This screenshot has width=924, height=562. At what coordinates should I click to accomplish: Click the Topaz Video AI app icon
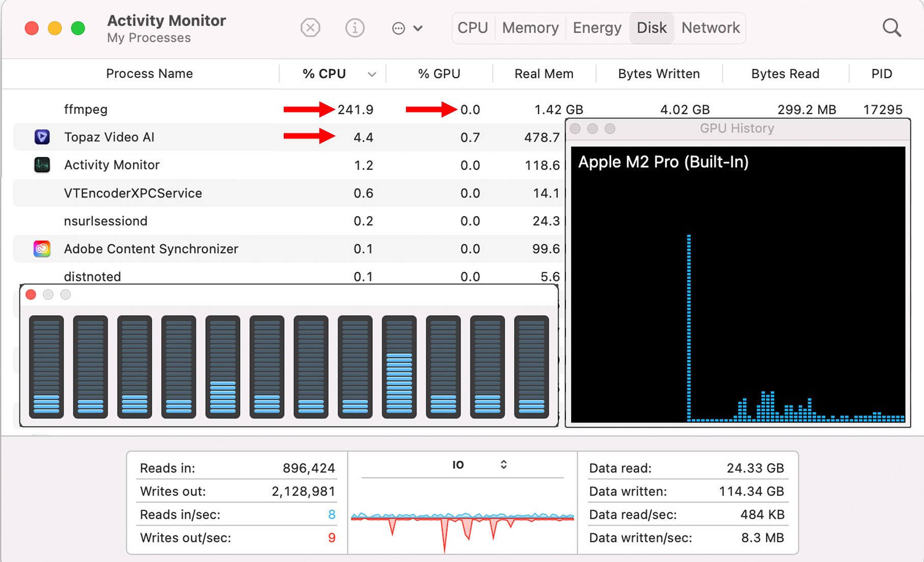point(42,137)
